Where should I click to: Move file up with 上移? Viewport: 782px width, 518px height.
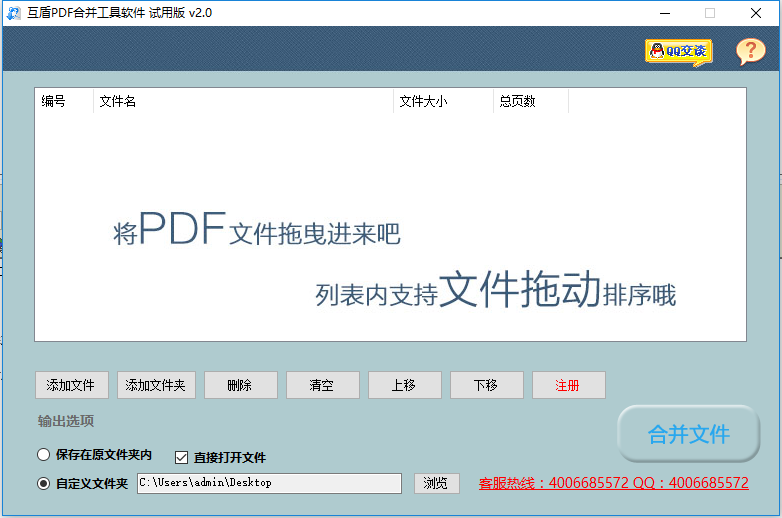point(405,385)
